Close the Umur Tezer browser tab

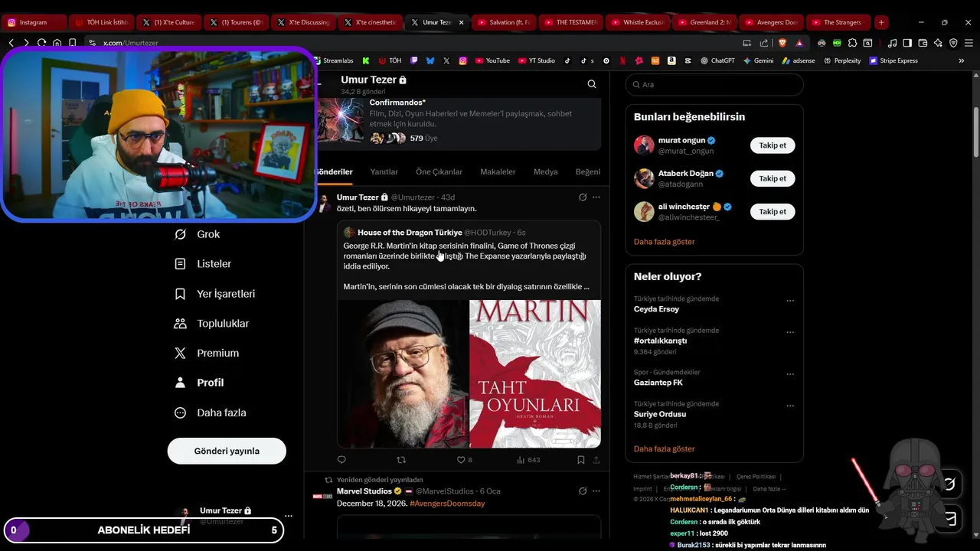pos(461,22)
